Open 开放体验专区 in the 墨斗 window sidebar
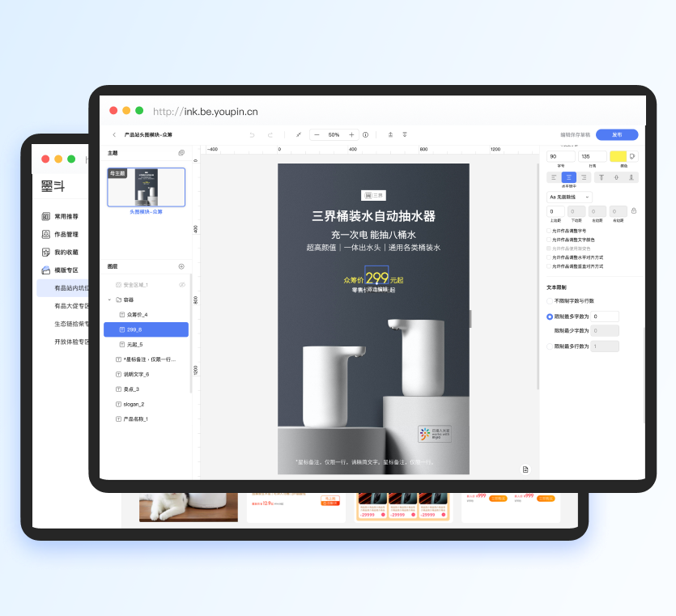The width and height of the screenshot is (676, 616). coord(71,342)
